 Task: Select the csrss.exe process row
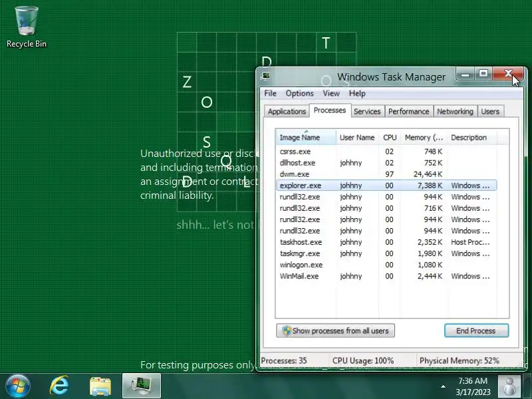pos(386,152)
